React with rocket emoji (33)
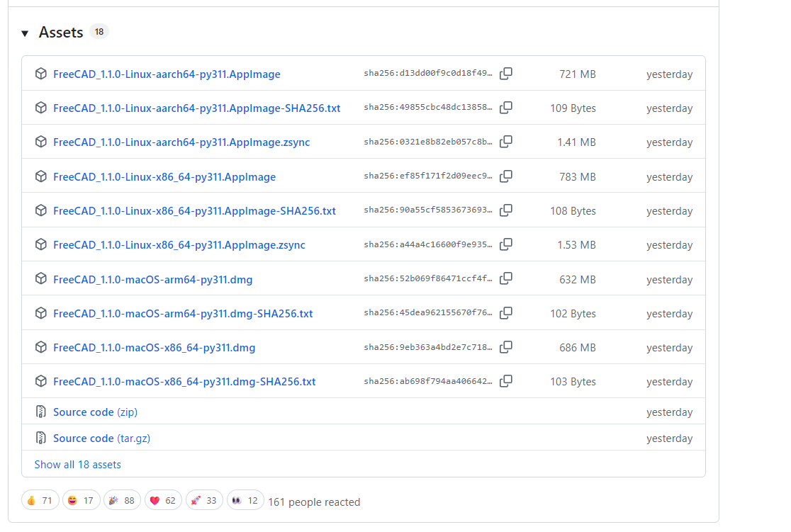This screenshot has width=791, height=532. pyautogui.click(x=204, y=500)
